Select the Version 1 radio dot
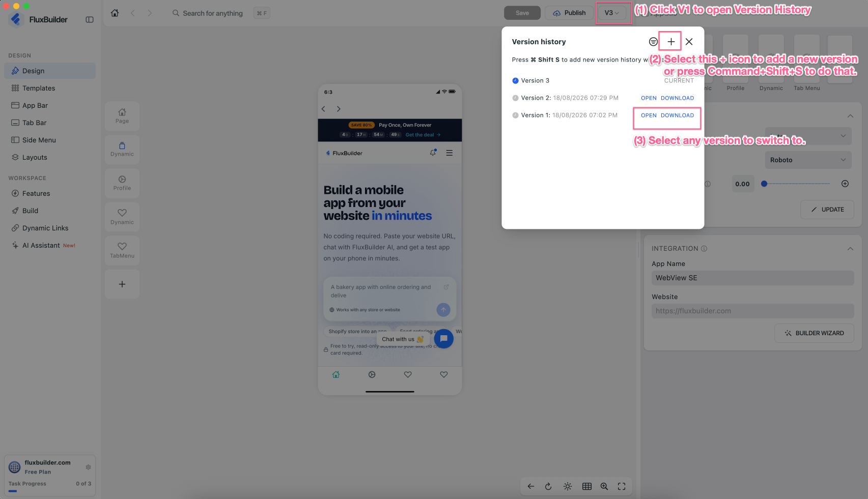The image size is (868, 499). pyautogui.click(x=515, y=115)
